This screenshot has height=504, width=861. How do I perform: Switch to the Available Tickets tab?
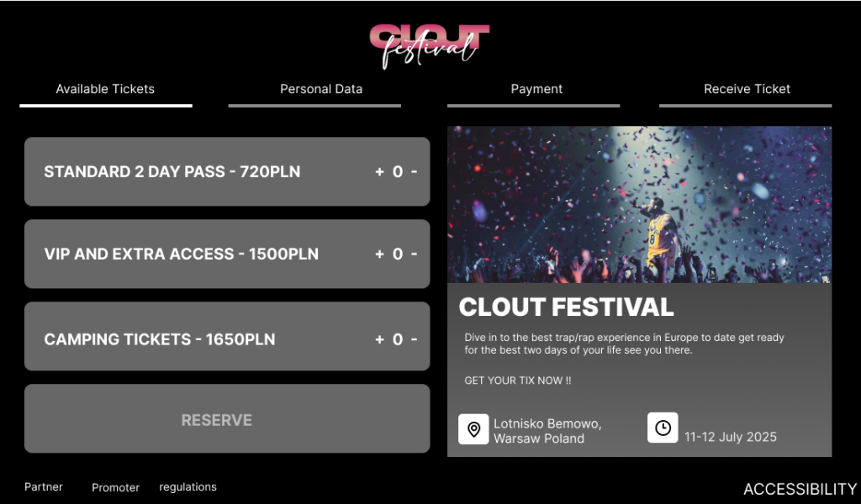105,89
